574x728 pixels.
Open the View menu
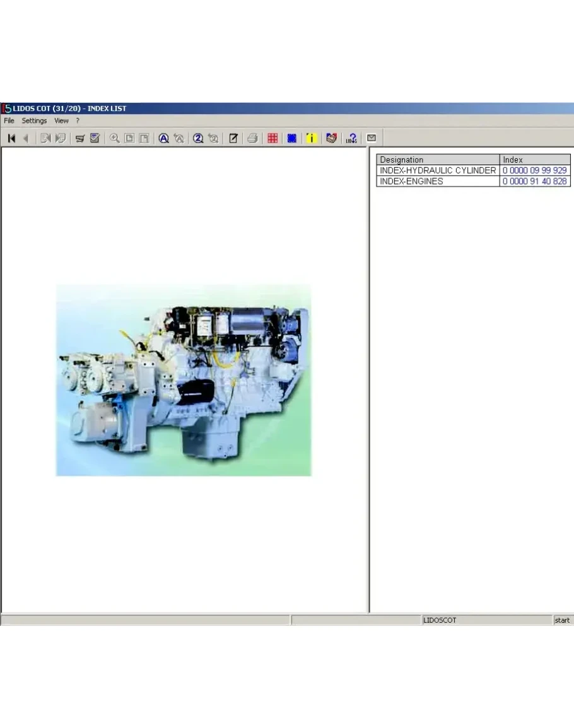pos(61,120)
